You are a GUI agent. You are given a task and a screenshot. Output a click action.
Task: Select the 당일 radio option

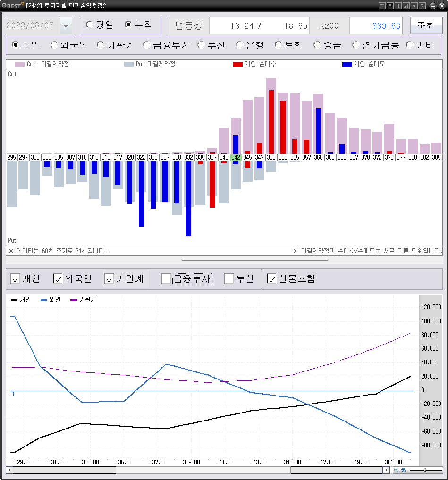pyautogui.click(x=89, y=25)
